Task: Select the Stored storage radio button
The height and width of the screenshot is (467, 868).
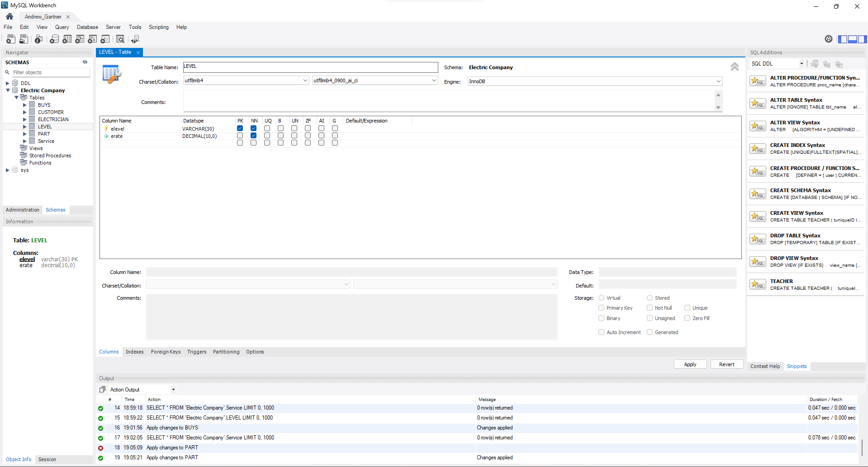Action: 650,298
